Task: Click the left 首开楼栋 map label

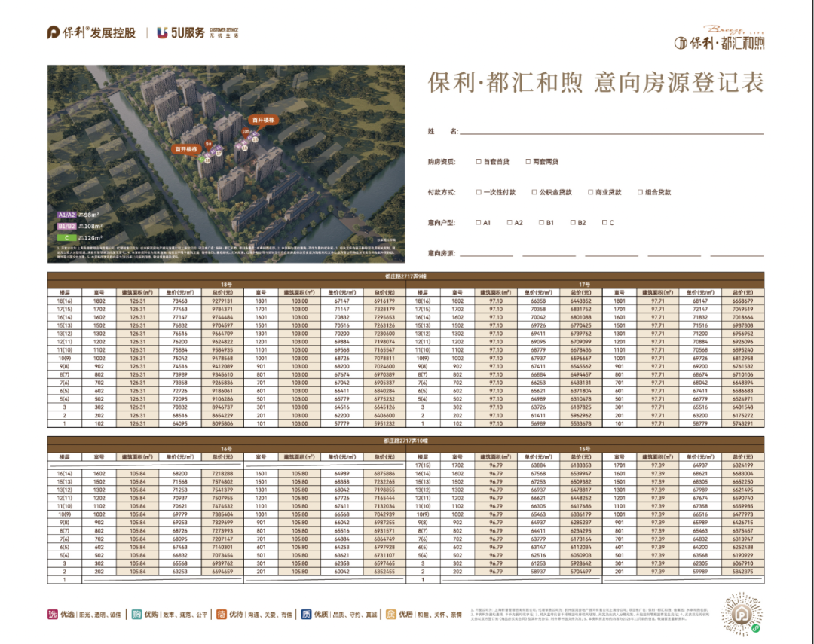Action: coord(186,149)
